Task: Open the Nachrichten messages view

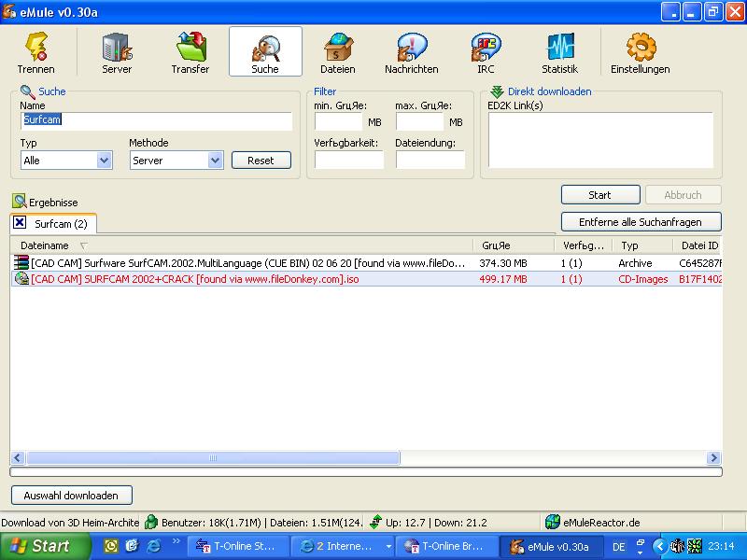Action: point(412,51)
